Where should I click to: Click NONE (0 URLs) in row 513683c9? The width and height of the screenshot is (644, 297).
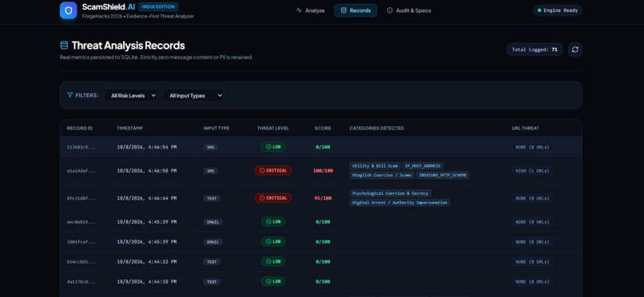pos(532,147)
